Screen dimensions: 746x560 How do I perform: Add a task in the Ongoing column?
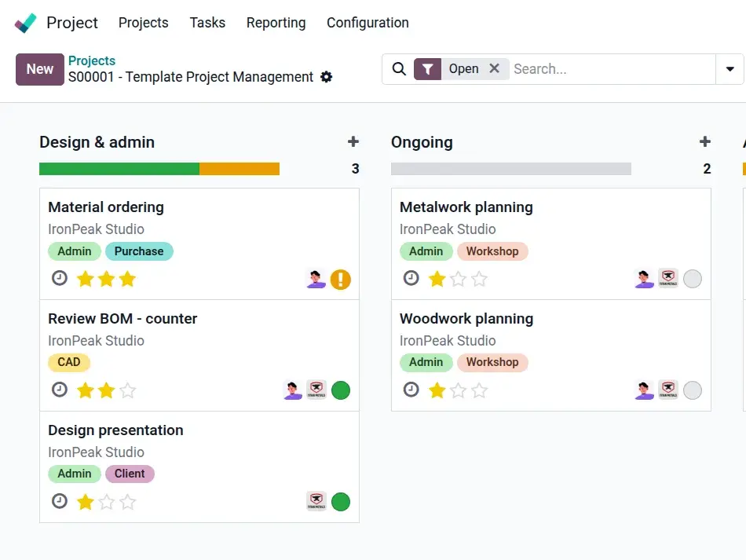(x=705, y=142)
